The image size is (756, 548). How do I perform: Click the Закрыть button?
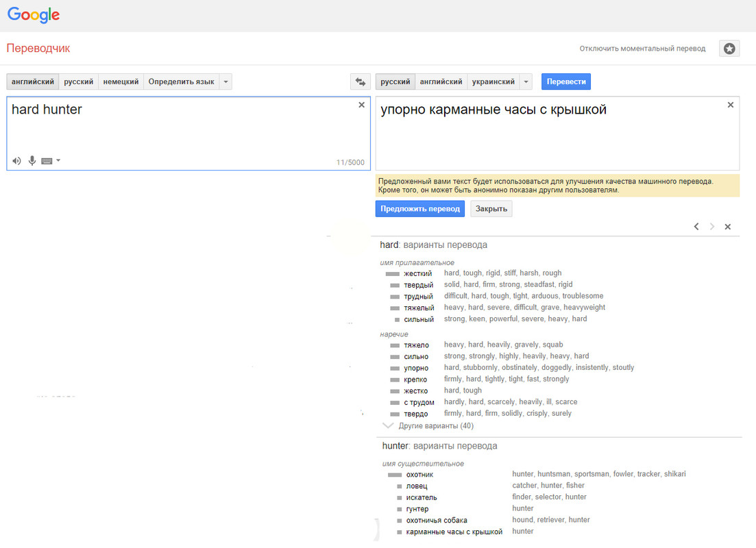(x=491, y=209)
